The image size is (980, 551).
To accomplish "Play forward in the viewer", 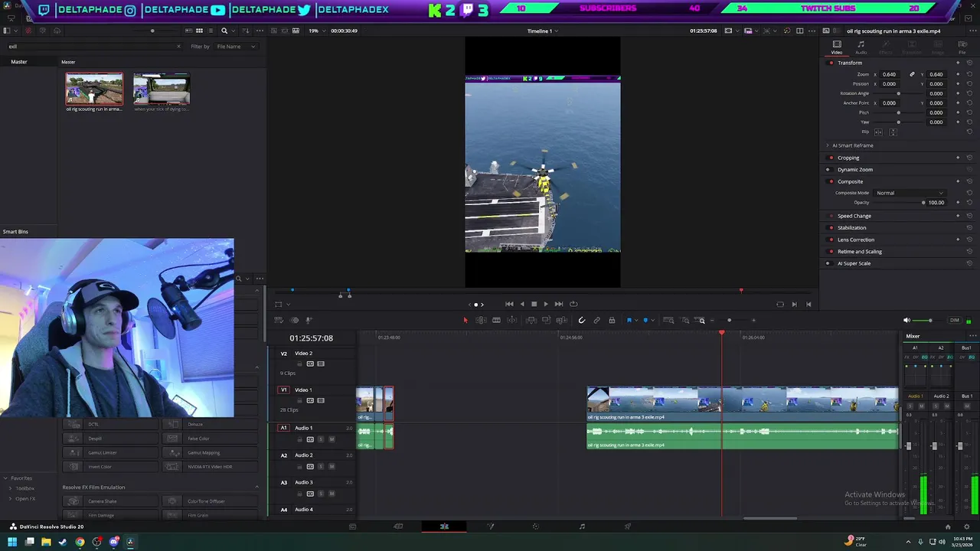I will (x=546, y=304).
